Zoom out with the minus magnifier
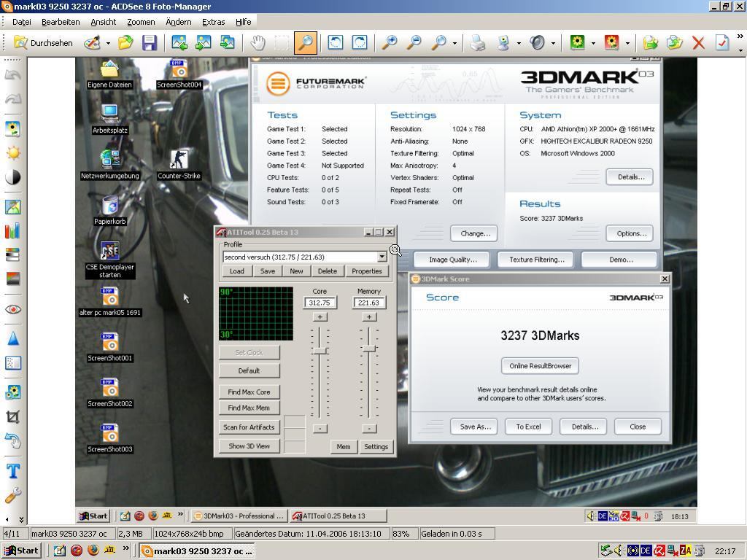The width and height of the screenshot is (747, 560). pyautogui.click(x=414, y=43)
